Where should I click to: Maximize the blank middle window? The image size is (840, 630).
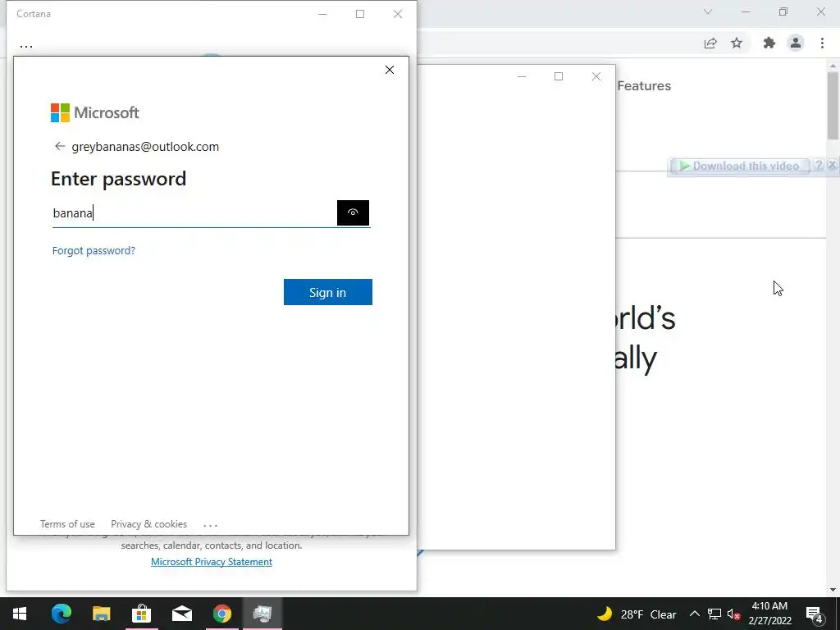(559, 76)
